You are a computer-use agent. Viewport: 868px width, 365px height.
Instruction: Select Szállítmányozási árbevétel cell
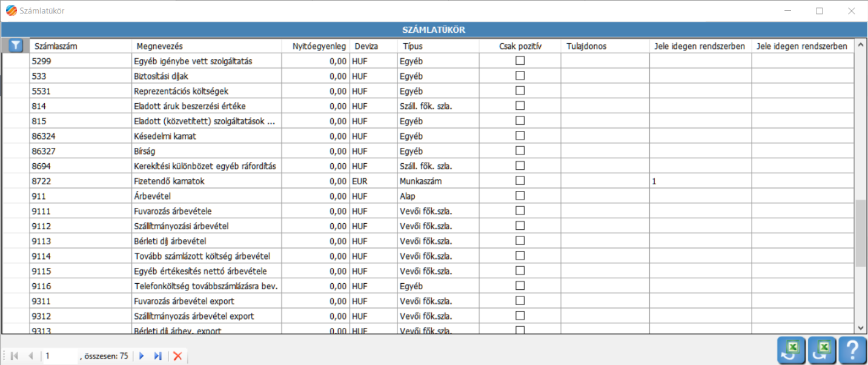click(x=207, y=226)
